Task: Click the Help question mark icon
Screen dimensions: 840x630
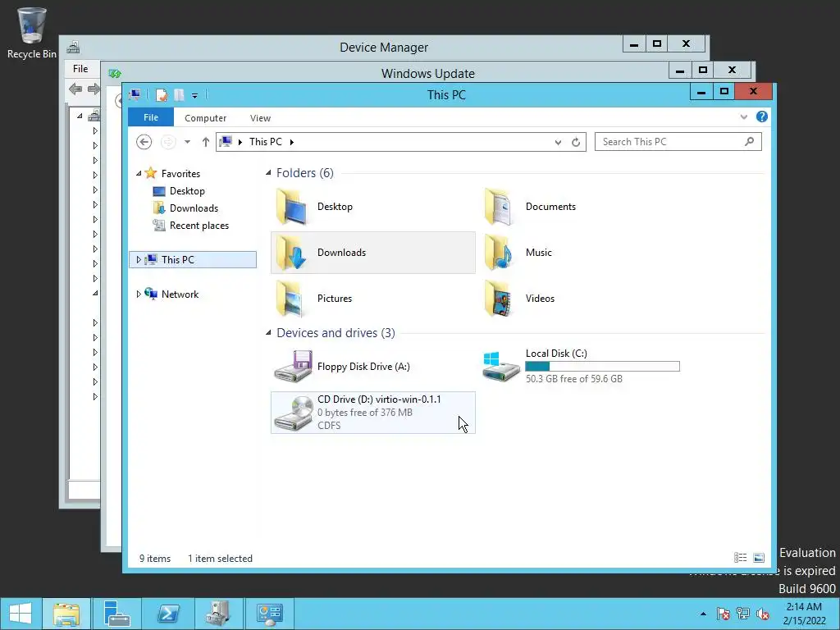Action: pos(762,116)
